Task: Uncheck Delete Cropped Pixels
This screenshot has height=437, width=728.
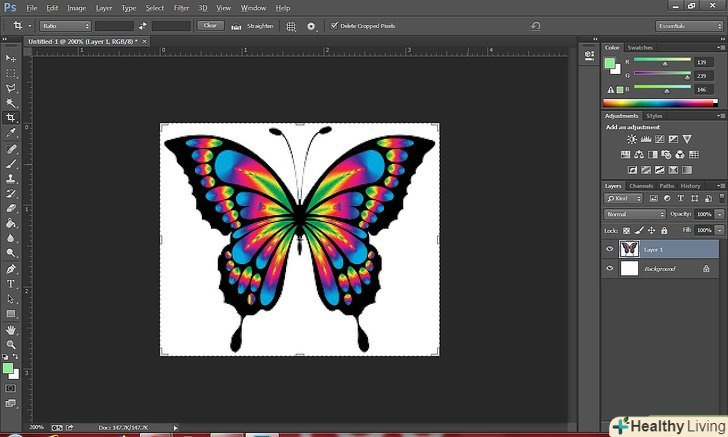Action: click(x=333, y=25)
